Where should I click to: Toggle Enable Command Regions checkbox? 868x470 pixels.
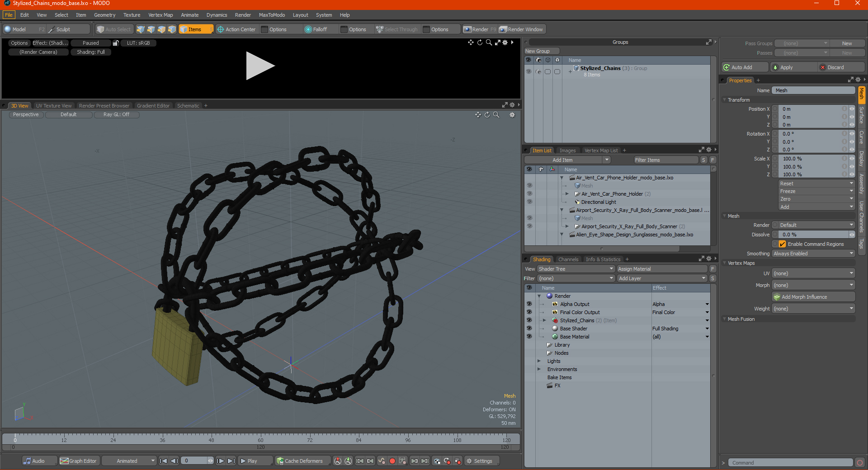[783, 244]
